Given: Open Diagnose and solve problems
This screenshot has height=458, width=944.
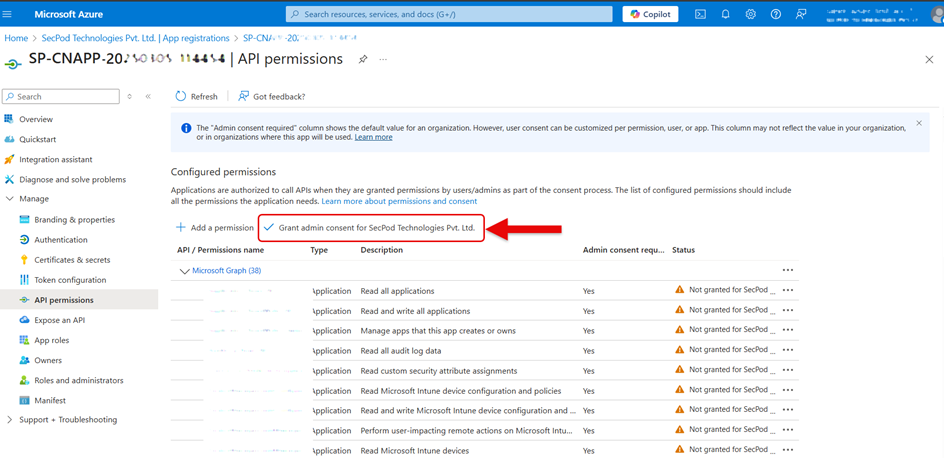Looking at the screenshot, I should pos(72,179).
